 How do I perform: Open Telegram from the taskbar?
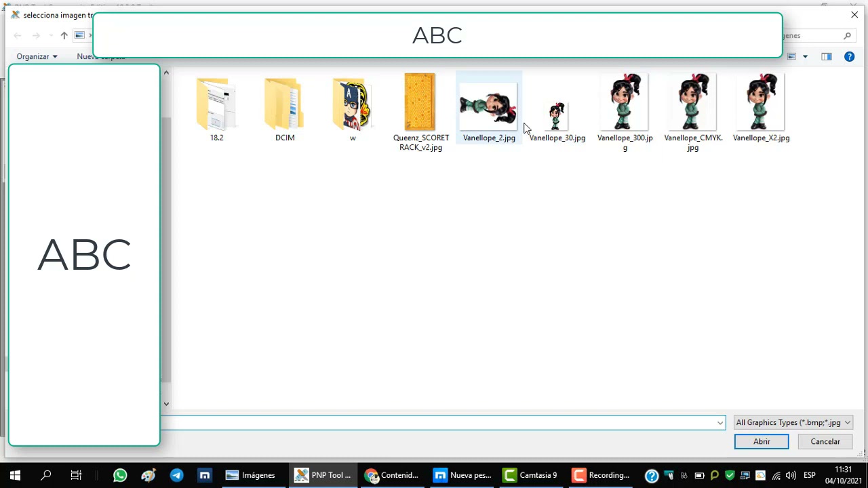(176, 475)
